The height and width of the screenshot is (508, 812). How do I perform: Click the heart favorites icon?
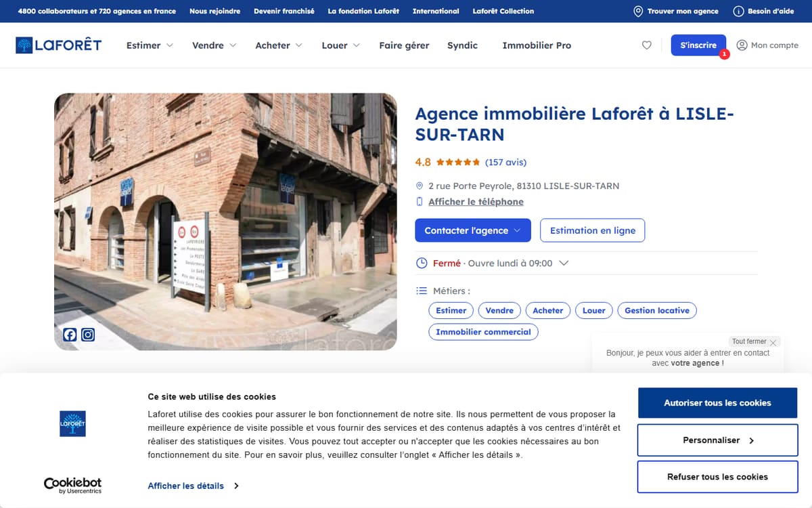(x=646, y=45)
